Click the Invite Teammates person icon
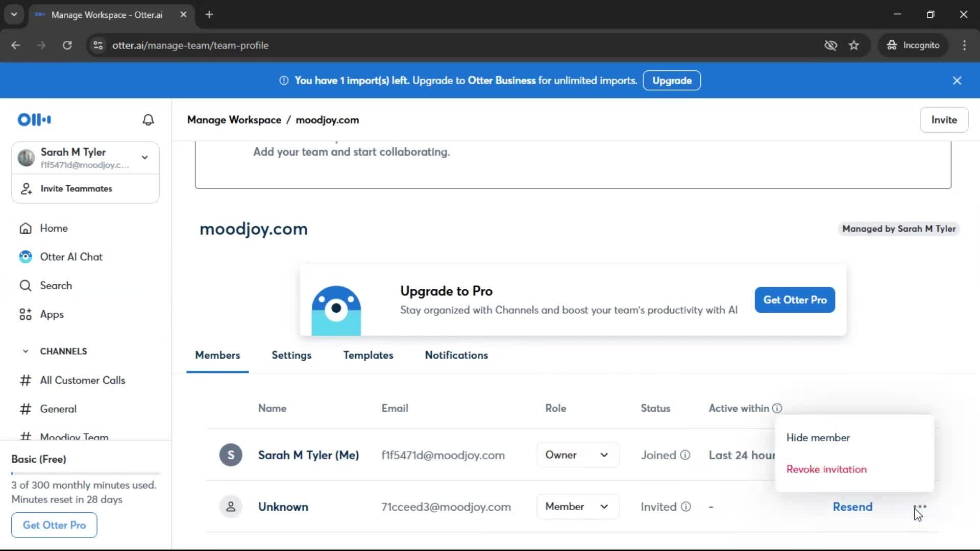980x551 pixels. pyautogui.click(x=26, y=189)
